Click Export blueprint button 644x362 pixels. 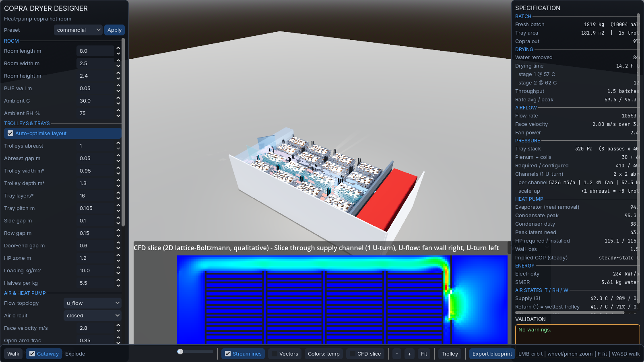pyautogui.click(x=492, y=354)
